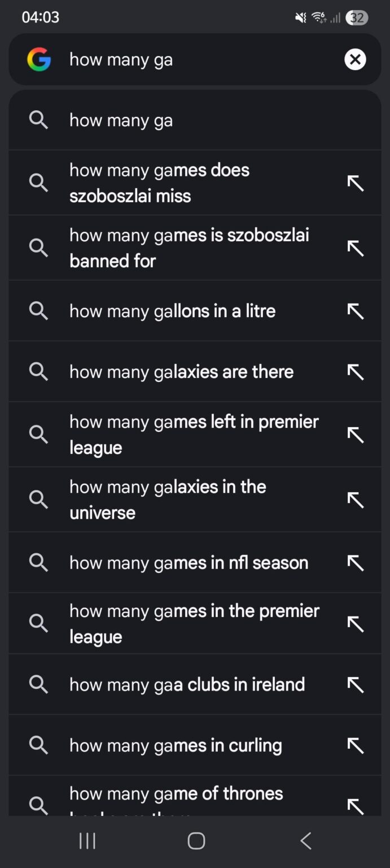Select the suggestion 'how many games is szoboszlai banned for'
The image size is (390, 868).
pyautogui.click(x=189, y=248)
